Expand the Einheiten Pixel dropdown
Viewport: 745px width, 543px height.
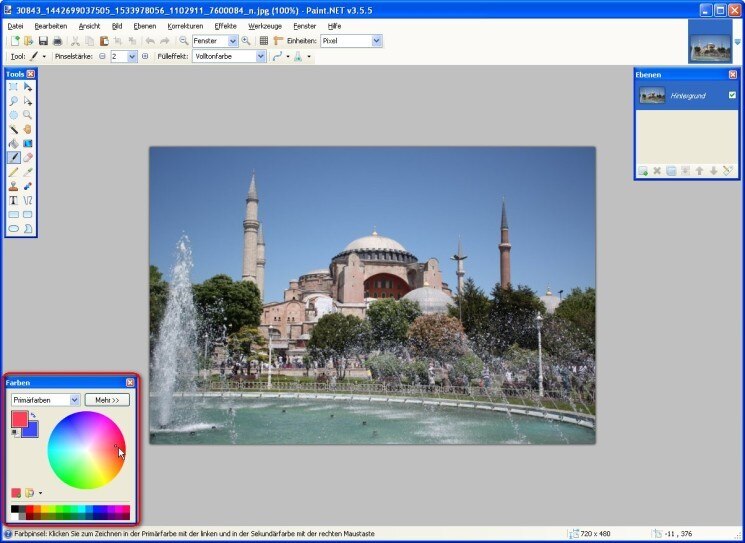pyautogui.click(x=376, y=41)
